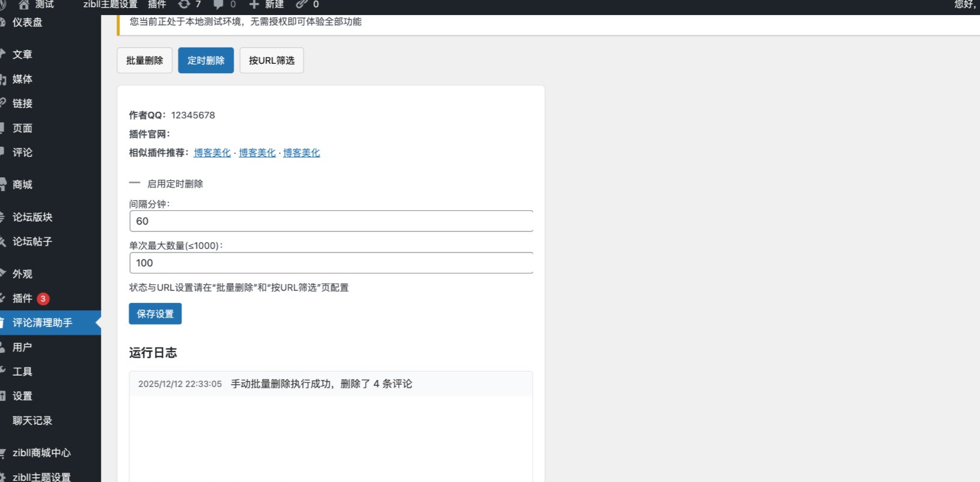
Task: Focus the 单次最大数量 input field
Action: click(331, 263)
